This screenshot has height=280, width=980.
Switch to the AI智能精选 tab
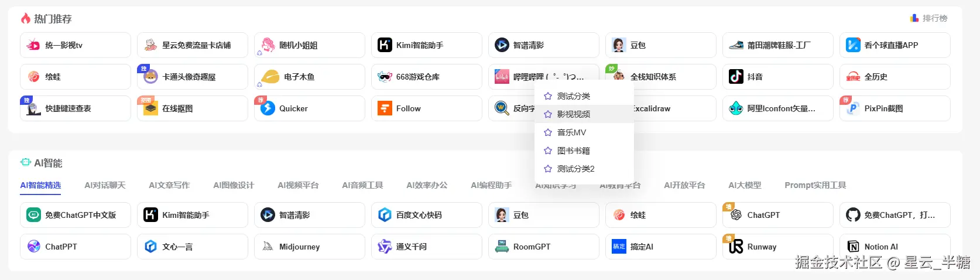[x=40, y=185]
